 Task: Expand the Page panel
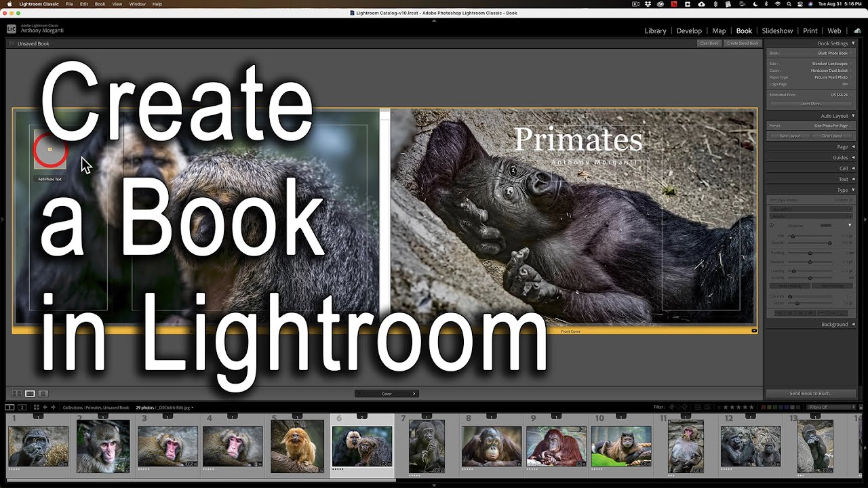(x=853, y=146)
